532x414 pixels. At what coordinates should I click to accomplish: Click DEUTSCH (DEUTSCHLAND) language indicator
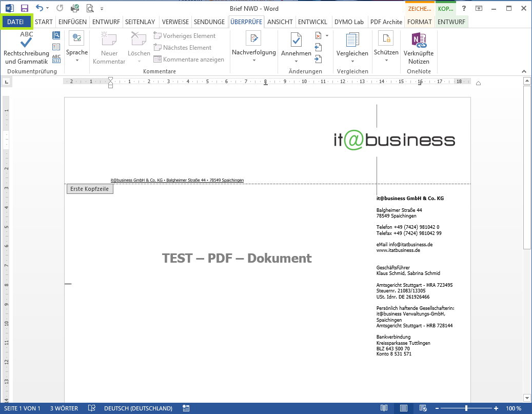138,408
